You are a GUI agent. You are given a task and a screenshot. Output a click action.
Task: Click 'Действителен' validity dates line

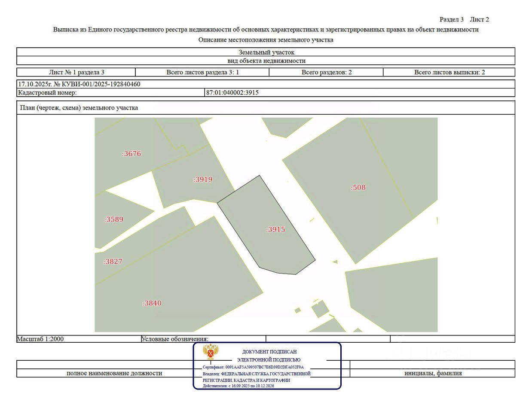[x=238, y=386]
